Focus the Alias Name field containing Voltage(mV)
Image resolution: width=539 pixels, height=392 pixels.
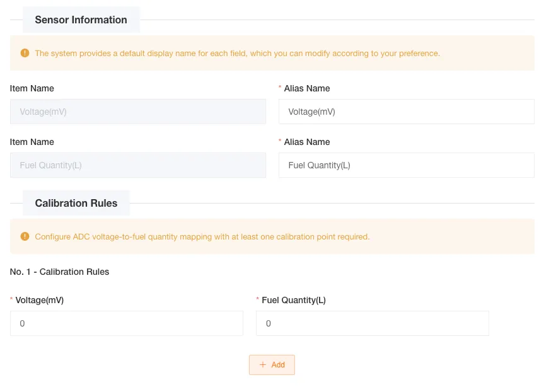pyautogui.click(x=406, y=112)
